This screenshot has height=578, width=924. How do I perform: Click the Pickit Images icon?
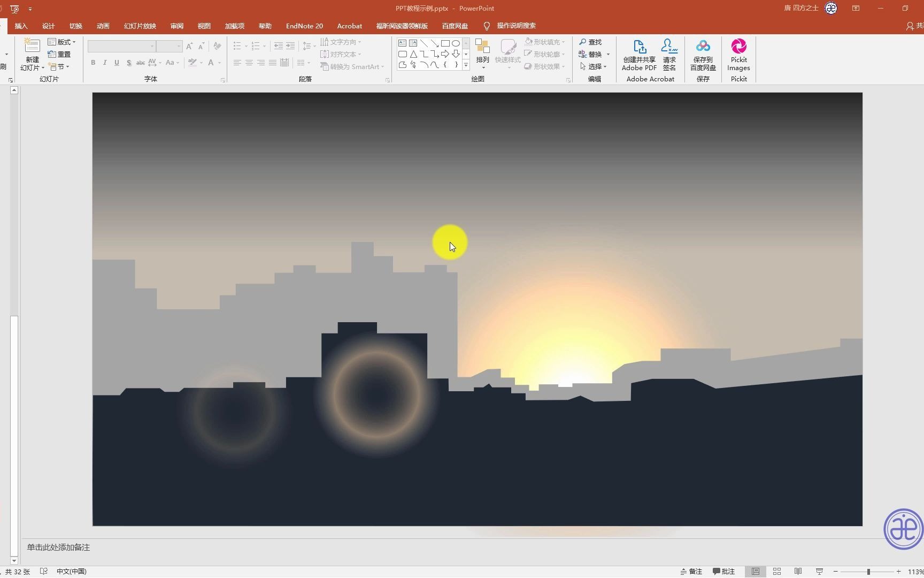pos(738,46)
